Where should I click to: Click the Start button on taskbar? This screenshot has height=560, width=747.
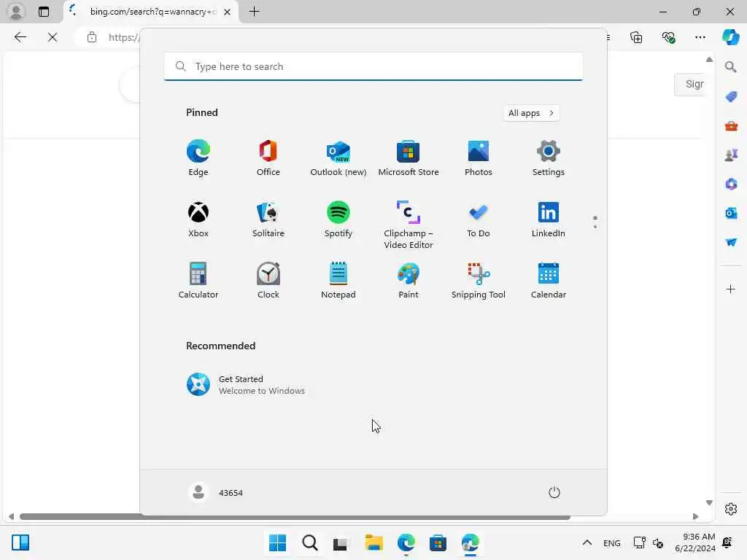pyautogui.click(x=278, y=542)
